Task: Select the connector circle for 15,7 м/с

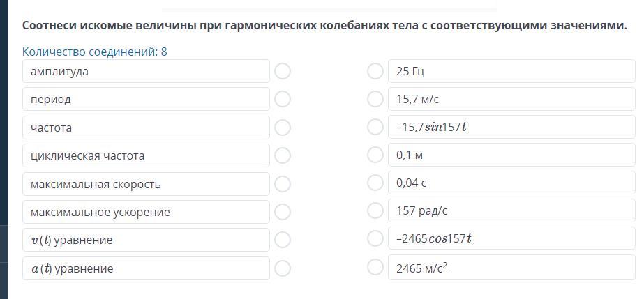Action: tap(375, 99)
